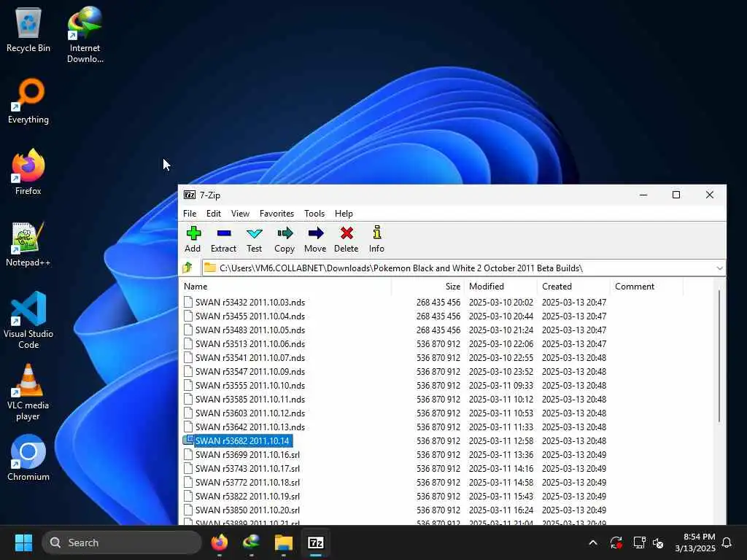Select file SWAN r53541 2011.10.07.nds
Screen dimensions: 747x560
click(x=250, y=357)
